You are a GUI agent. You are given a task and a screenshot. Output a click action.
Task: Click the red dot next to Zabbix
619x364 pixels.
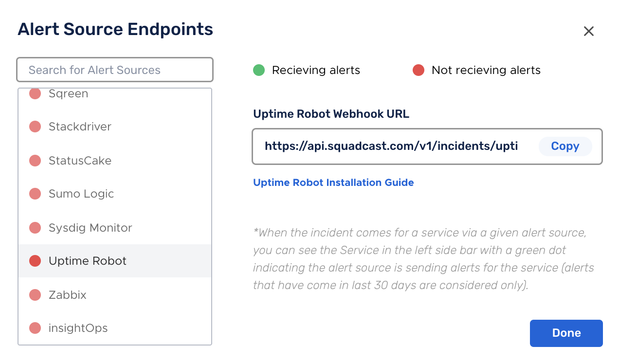(35, 295)
